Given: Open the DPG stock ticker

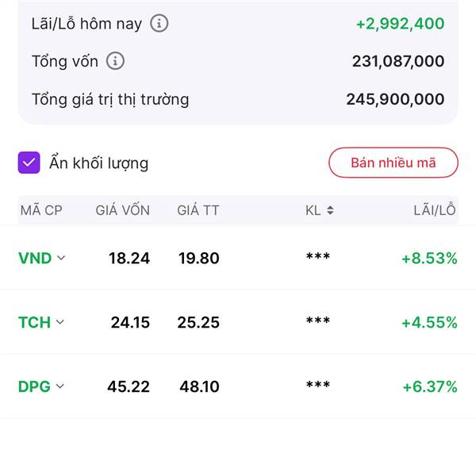Looking at the screenshot, I should click(34, 386).
